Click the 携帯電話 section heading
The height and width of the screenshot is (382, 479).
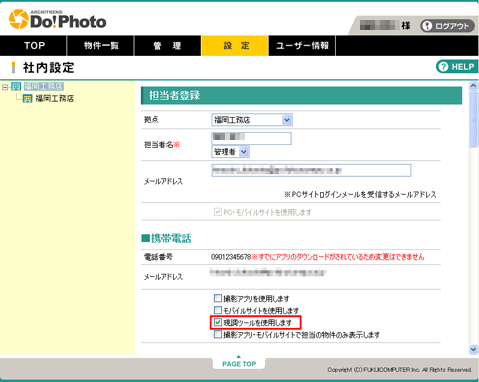pyautogui.click(x=166, y=238)
